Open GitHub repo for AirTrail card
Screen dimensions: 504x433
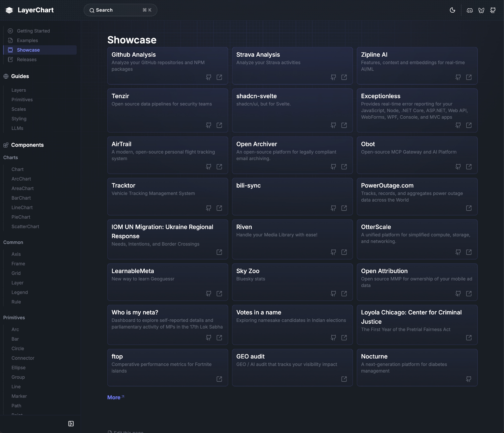click(x=208, y=167)
